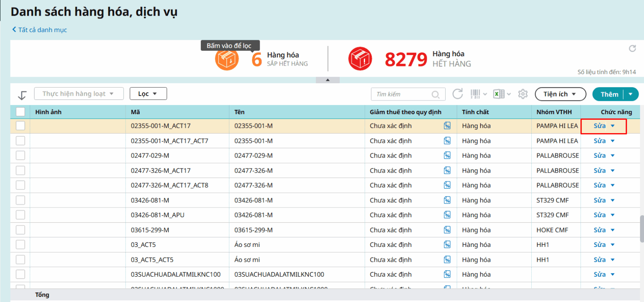Click the orange low-stock goods box icon
644x302 pixels.
click(x=227, y=60)
